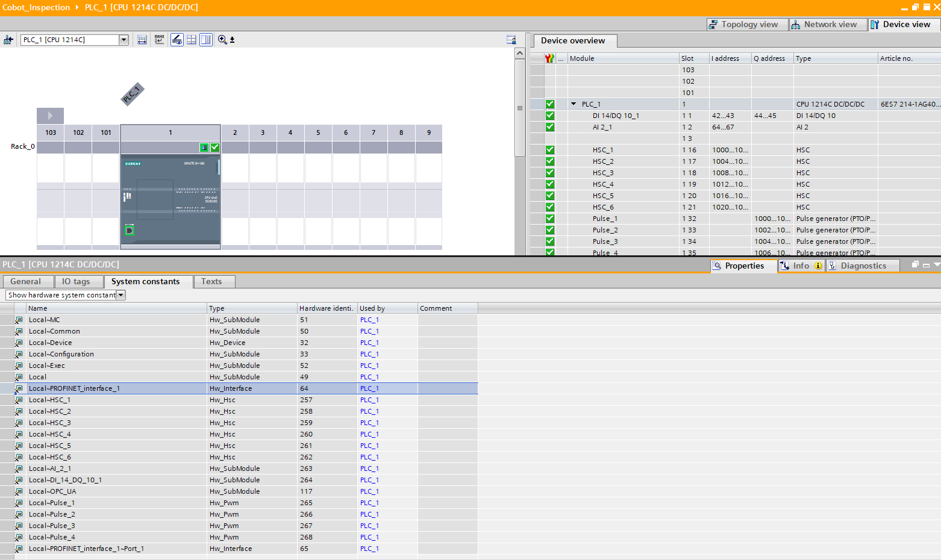The image size is (941, 560).
Task: Click the green checkmark icon on rack slot 1
Action: coord(215,148)
